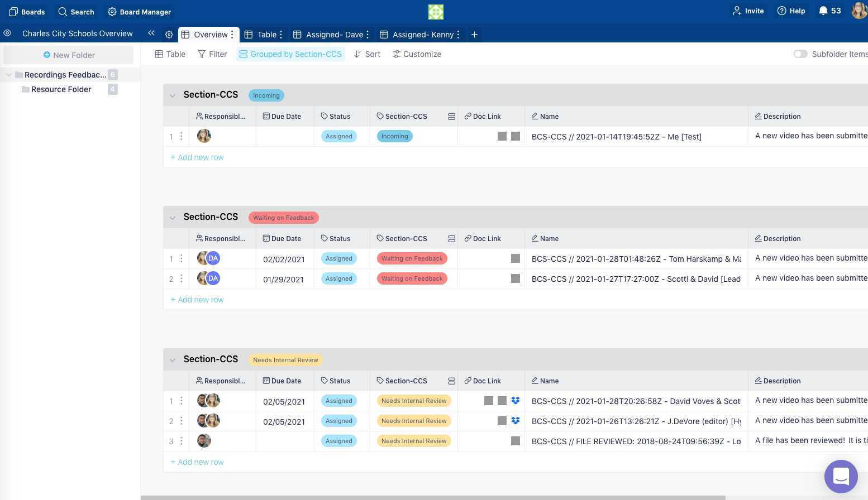The width and height of the screenshot is (868, 500).
Task: Open the board settings gear beside Overview tab
Action: [169, 35]
